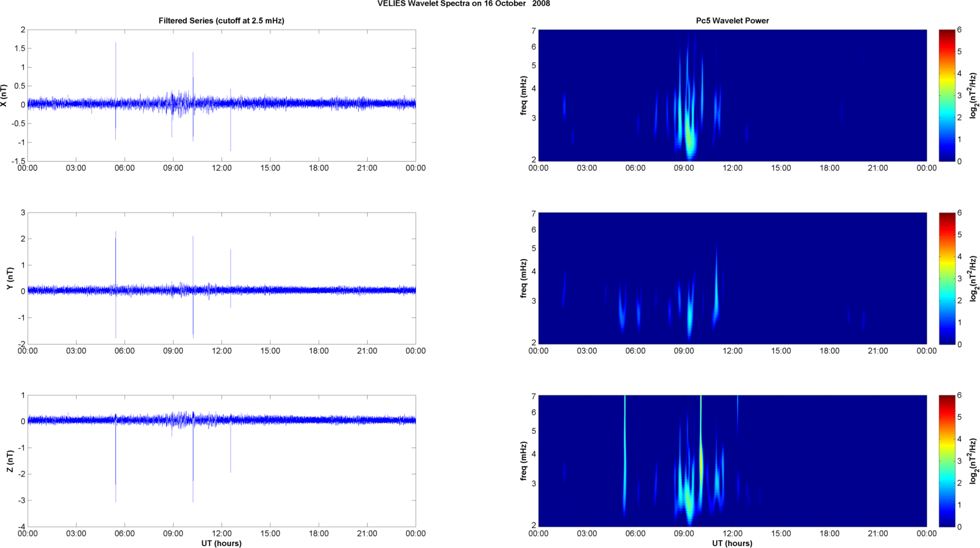Click the Z (nT) axis label
Screen dimensions: 980x548
pos(10,461)
